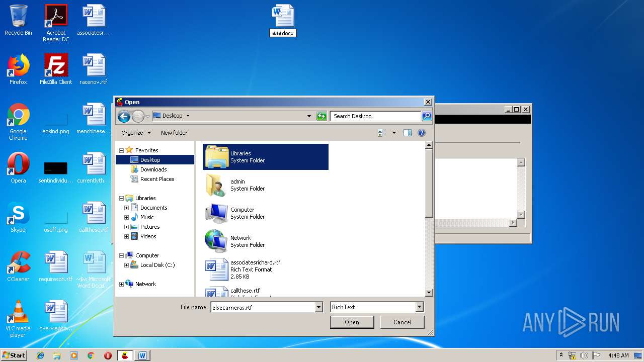The width and height of the screenshot is (644, 362).
Task: Open the Help question mark icon
Action: coord(422,133)
